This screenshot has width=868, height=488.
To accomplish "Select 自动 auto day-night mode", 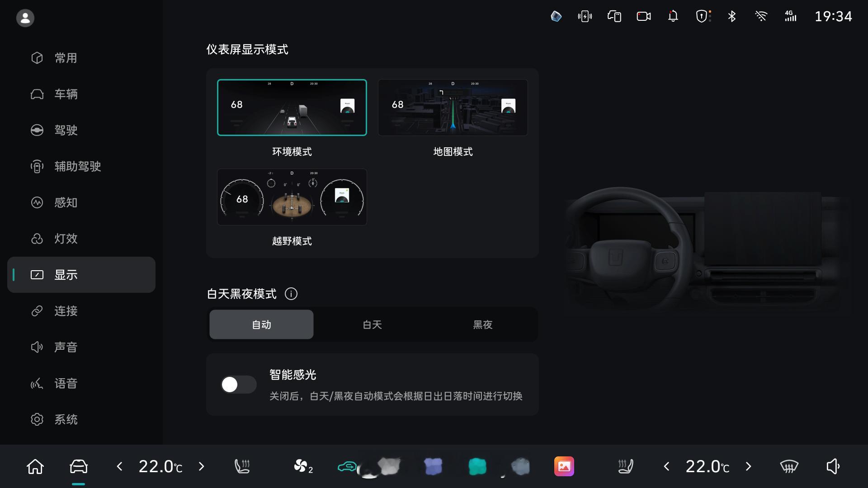I will 261,324.
